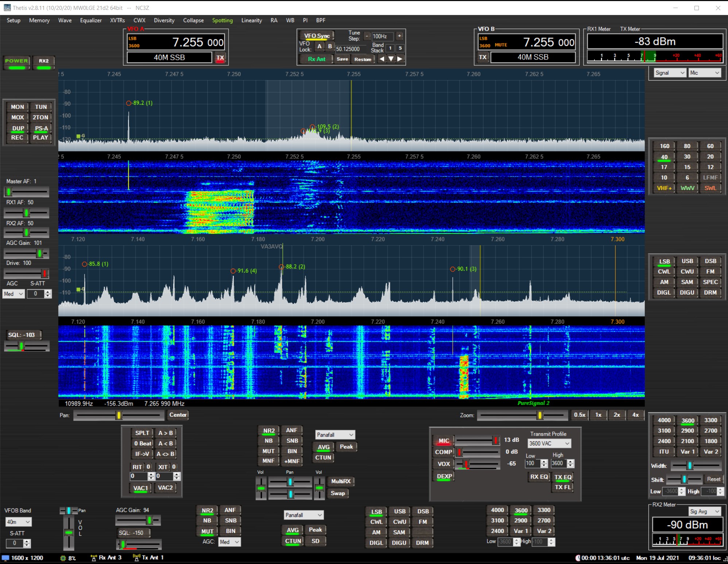Click the 4x zoom button
728x564 pixels.
[635, 415]
